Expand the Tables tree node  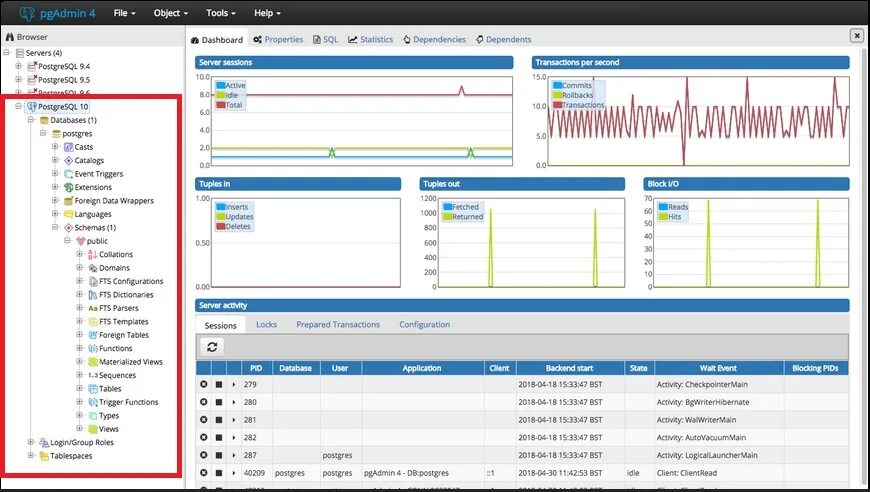(x=79, y=388)
